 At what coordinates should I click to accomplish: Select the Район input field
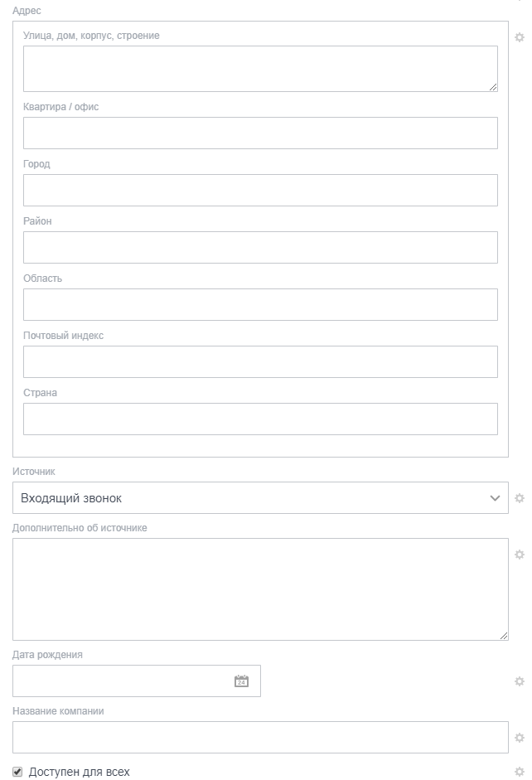pyautogui.click(x=260, y=247)
